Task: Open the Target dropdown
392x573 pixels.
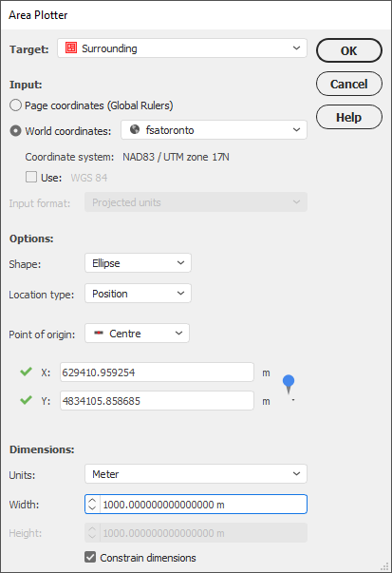Action: coord(182,48)
